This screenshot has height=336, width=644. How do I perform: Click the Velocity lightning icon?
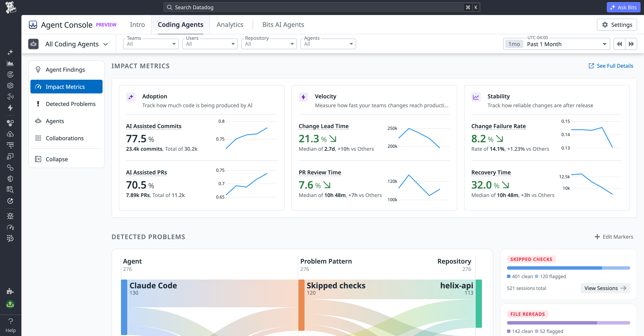pos(303,97)
